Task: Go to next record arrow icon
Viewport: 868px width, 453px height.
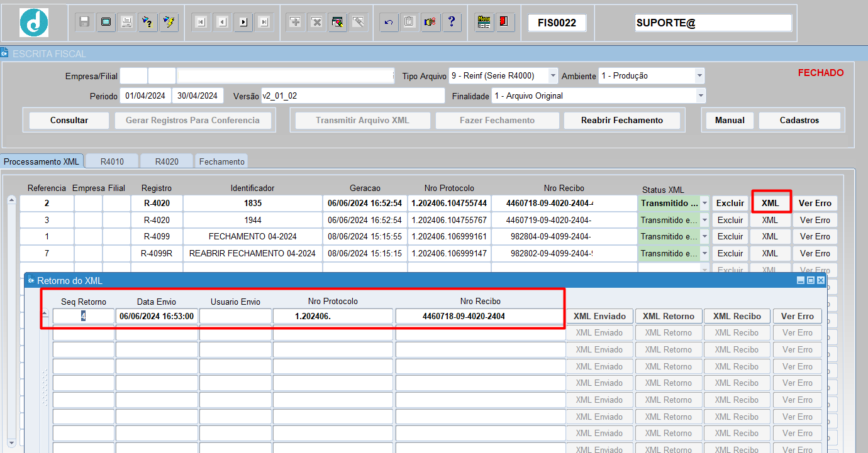Action: tap(243, 23)
